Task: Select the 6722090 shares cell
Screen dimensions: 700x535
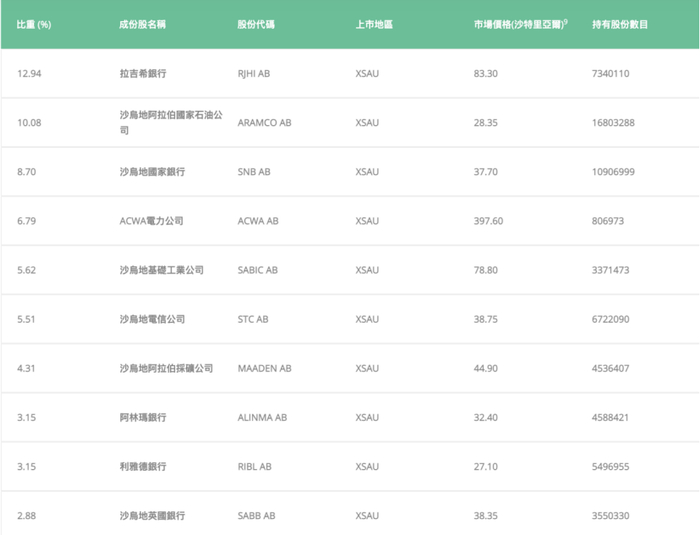Action: (x=610, y=319)
